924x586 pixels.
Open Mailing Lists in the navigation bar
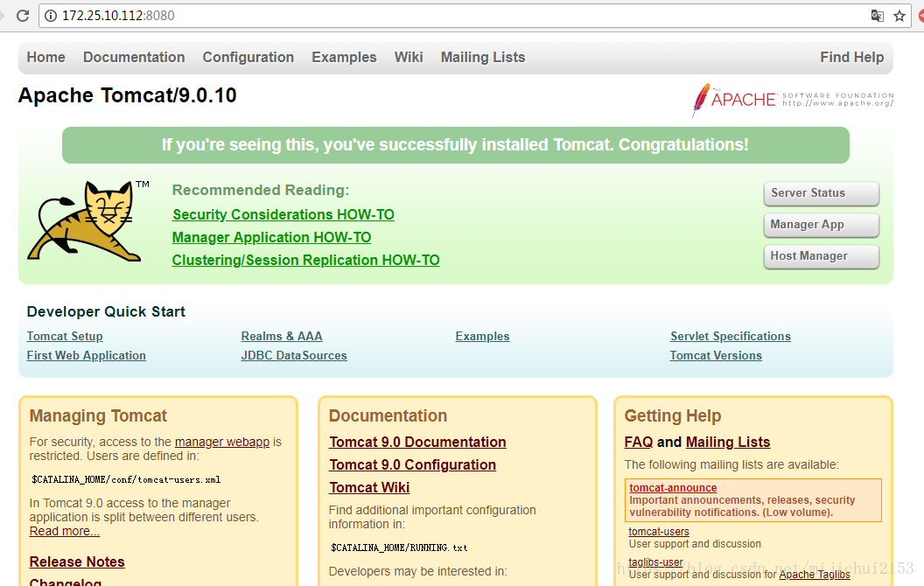coord(483,57)
